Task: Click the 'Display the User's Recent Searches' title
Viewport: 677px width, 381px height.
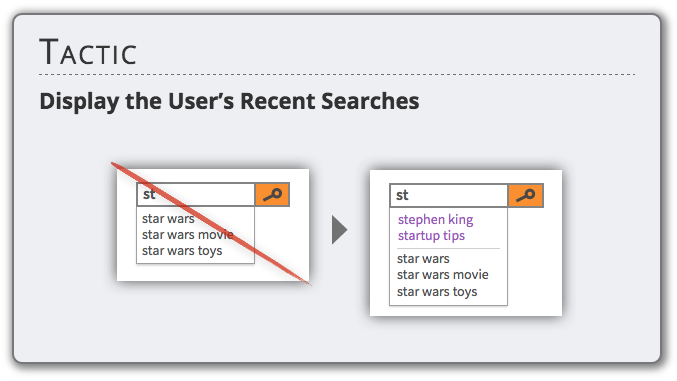Action: coord(229,101)
